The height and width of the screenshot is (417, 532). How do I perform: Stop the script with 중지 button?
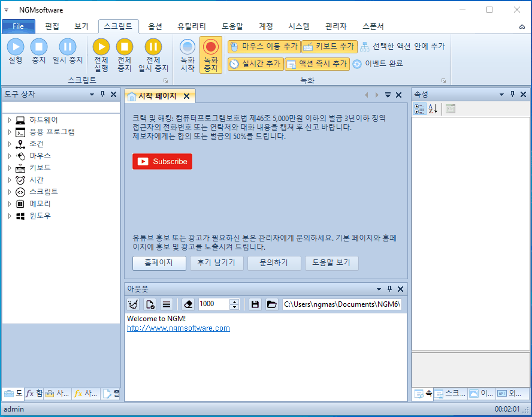[x=39, y=52]
